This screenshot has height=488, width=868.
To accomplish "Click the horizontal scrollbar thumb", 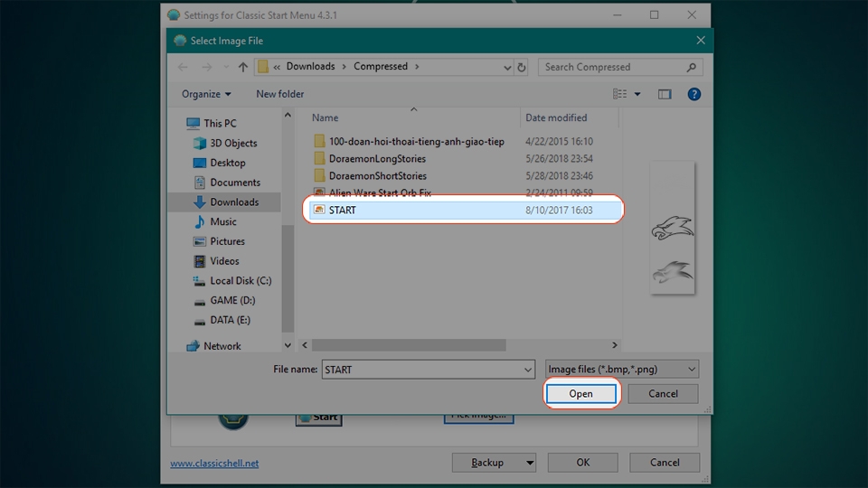I will click(x=409, y=344).
